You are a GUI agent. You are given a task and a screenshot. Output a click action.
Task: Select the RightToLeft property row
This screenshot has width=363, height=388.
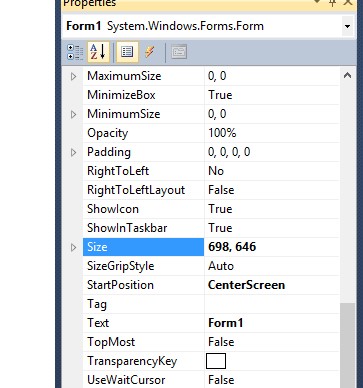211,171
